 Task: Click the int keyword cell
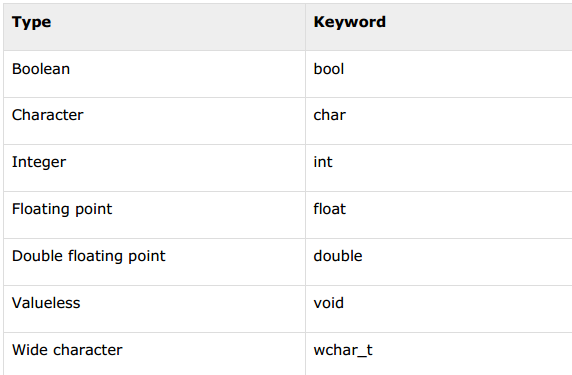(x=439, y=168)
